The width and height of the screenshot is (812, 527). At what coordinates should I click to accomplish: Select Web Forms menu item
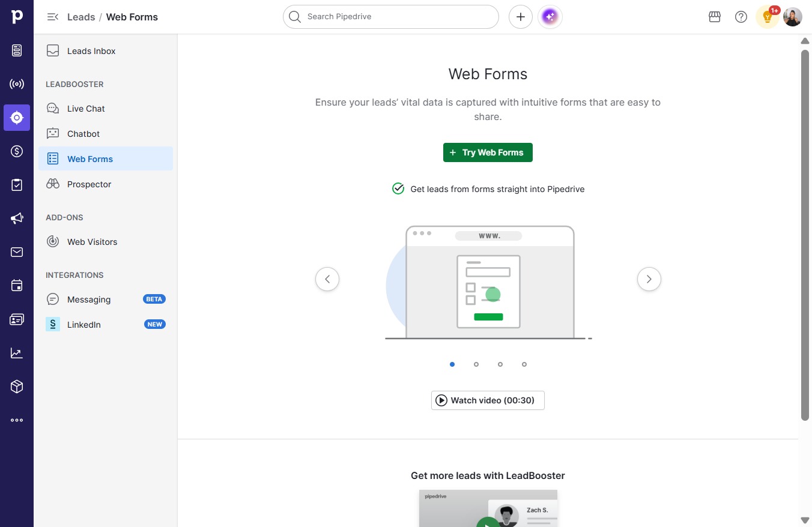point(106,159)
